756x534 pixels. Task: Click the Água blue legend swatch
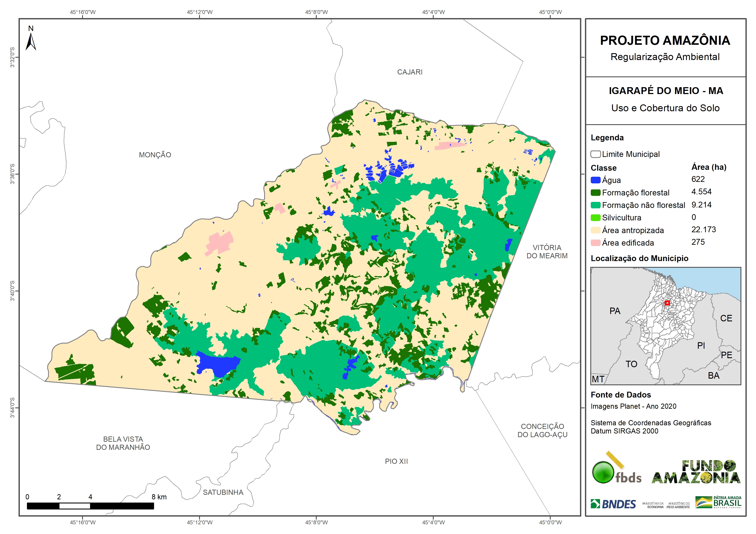pyautogui.click(x=595, y=180)
